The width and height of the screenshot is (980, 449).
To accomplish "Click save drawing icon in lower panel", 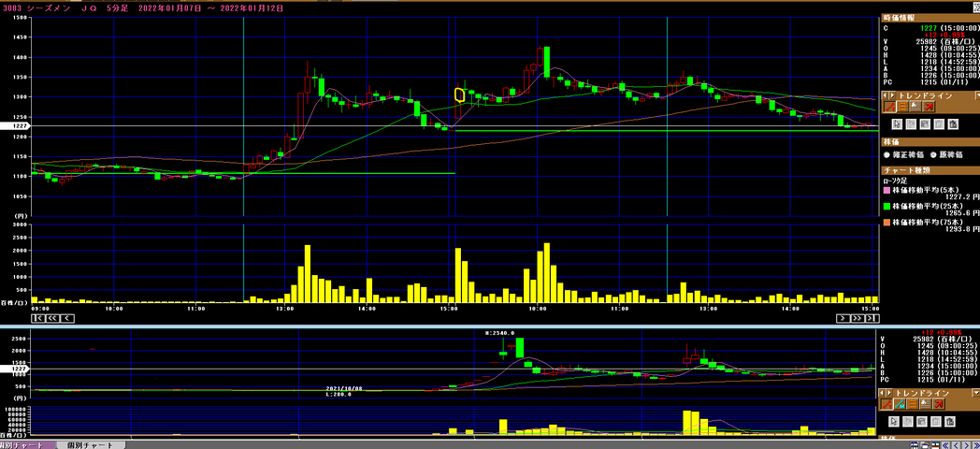I will [x=922, y=422].
